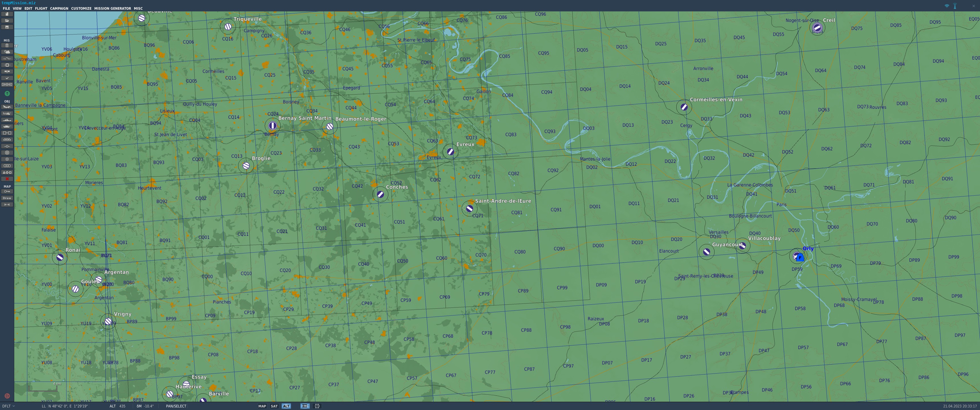Select the add helicopter group tool
Viewport: 980px width, 410px height.
click(x=7, y=114)
